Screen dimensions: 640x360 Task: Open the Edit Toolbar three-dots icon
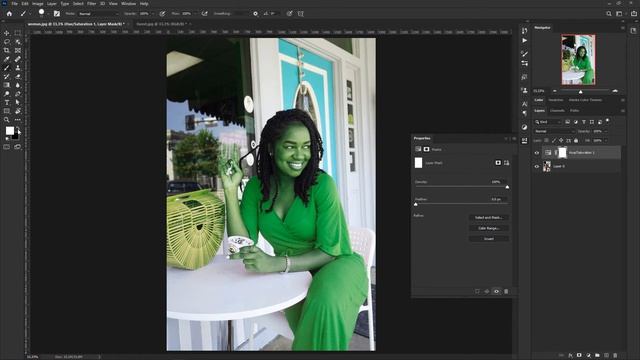pos(18,120)
